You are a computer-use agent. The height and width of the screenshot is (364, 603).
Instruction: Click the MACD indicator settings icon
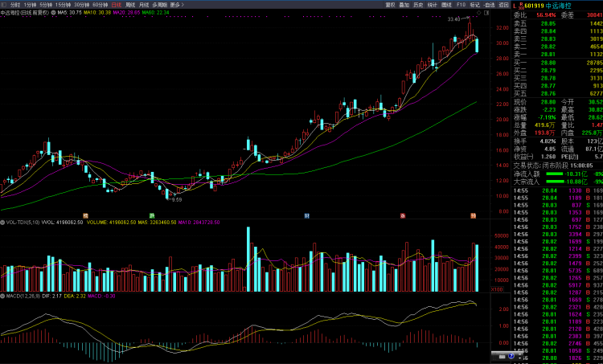pos(3,296)
